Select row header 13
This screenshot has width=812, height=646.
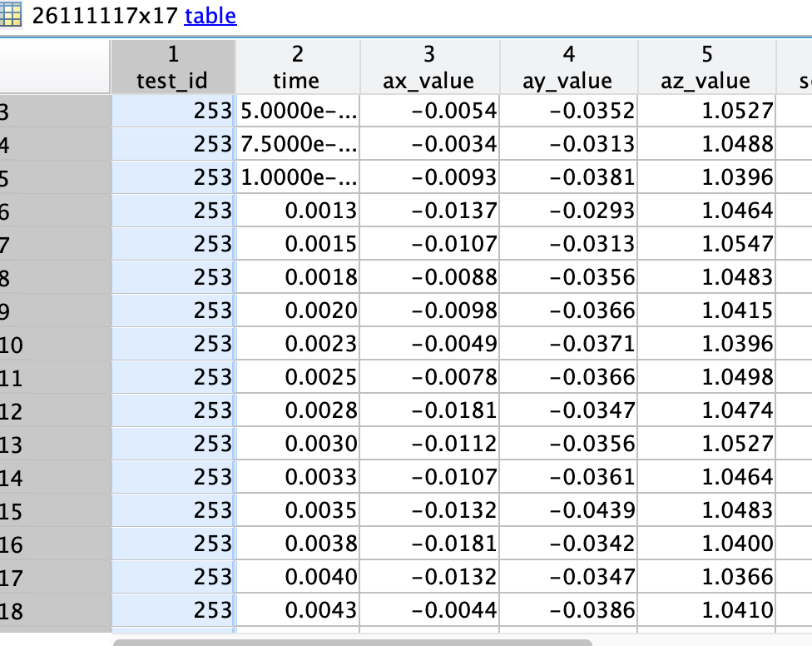pos(56,444)
